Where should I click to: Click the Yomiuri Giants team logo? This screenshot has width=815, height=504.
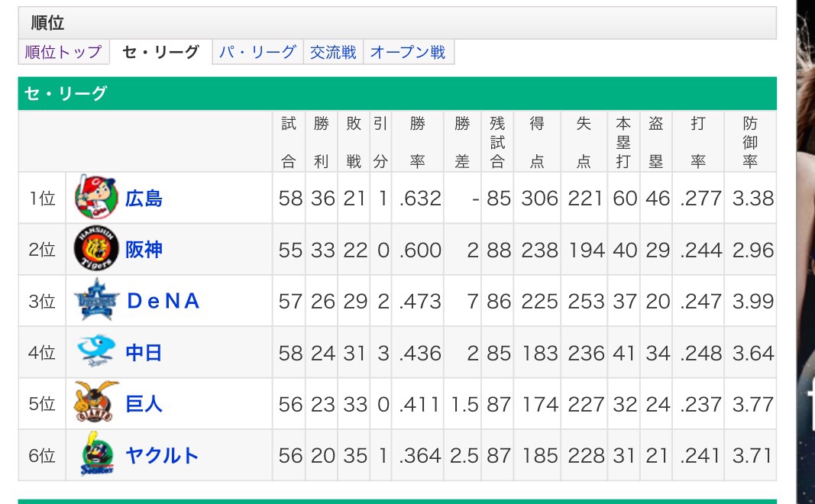[x=97, y=403]
